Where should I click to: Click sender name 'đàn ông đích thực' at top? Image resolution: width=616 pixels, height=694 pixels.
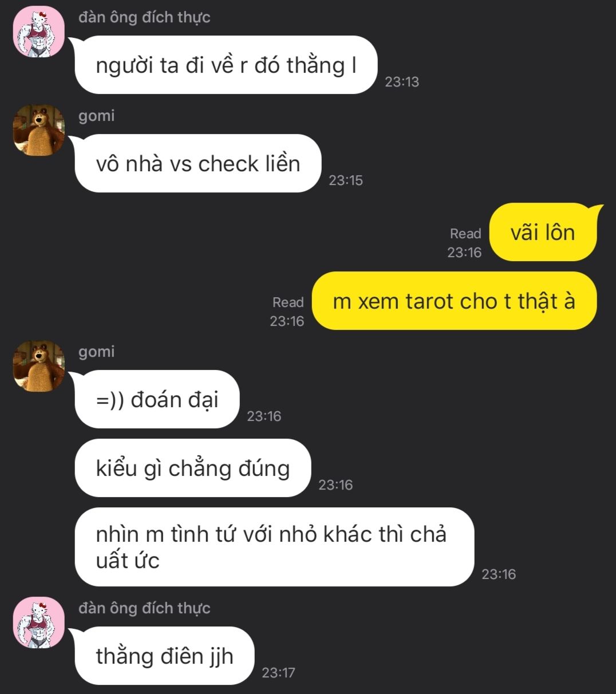click(144, 17)
